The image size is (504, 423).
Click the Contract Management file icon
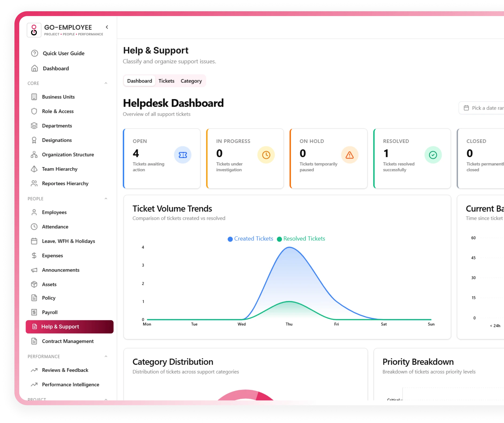point(34,341)
